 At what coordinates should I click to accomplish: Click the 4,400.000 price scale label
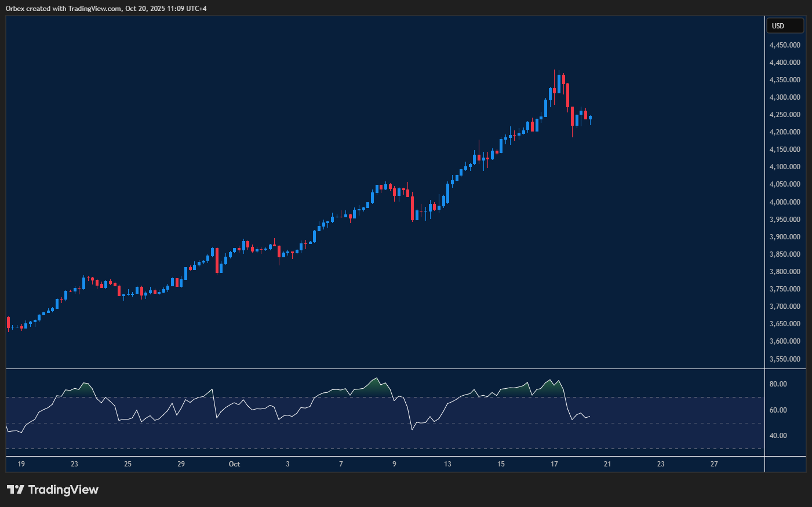pos(785,63)
